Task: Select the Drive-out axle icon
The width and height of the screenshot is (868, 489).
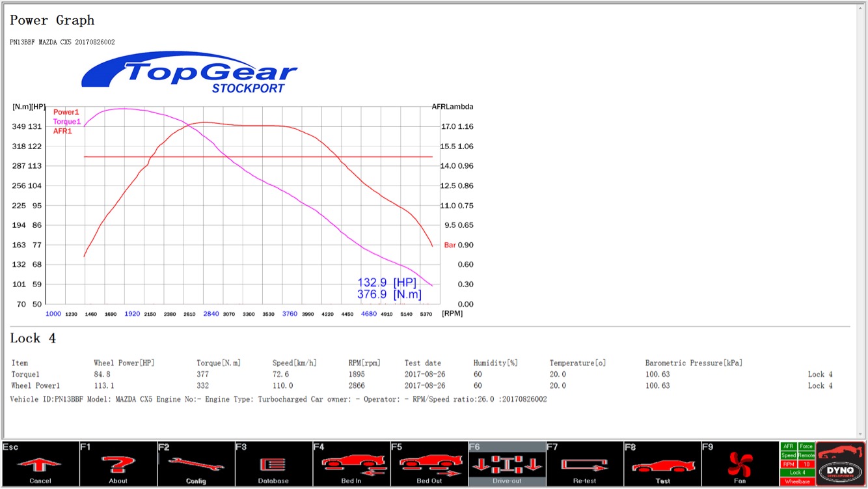Action: [507, 464]
